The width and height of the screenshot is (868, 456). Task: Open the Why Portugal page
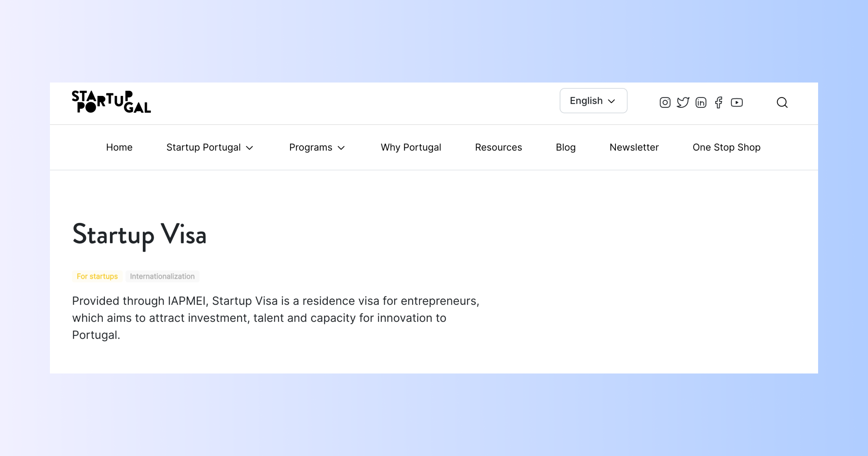pos(411,147)
